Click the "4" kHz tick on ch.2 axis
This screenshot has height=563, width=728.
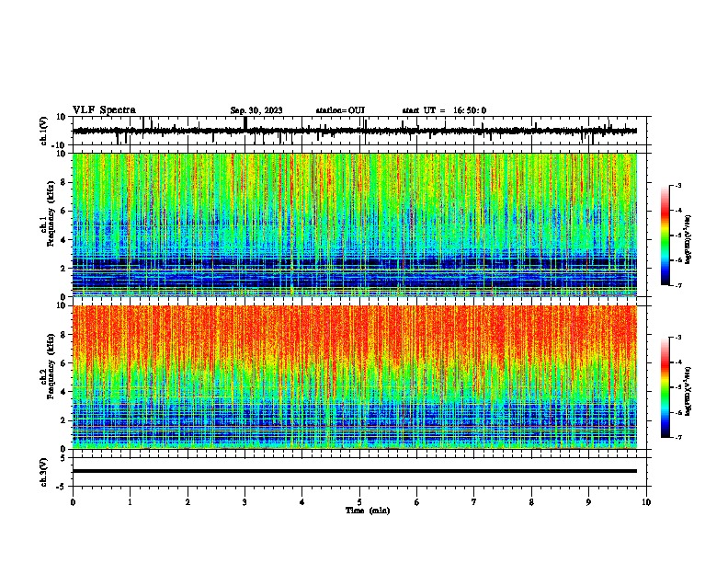63,392
